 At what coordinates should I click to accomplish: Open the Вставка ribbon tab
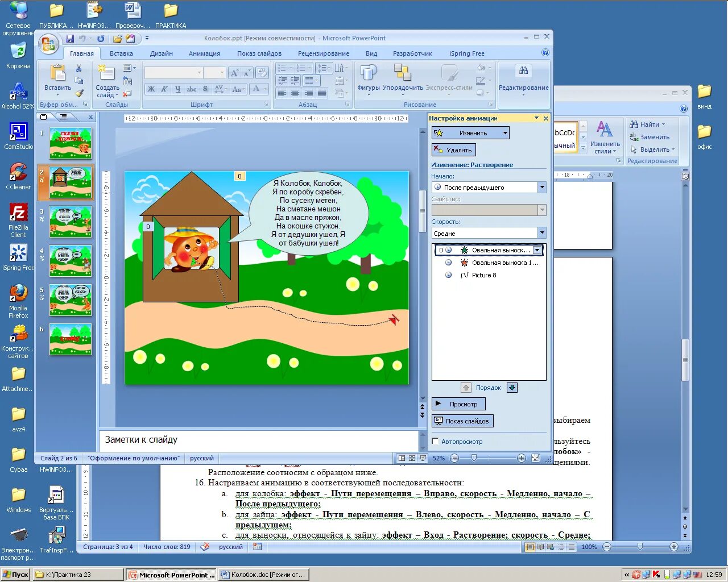pos(121,53)
